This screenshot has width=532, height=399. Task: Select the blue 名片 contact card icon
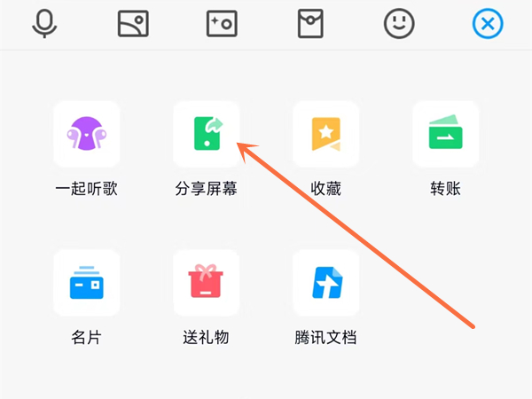pos(86,283)
